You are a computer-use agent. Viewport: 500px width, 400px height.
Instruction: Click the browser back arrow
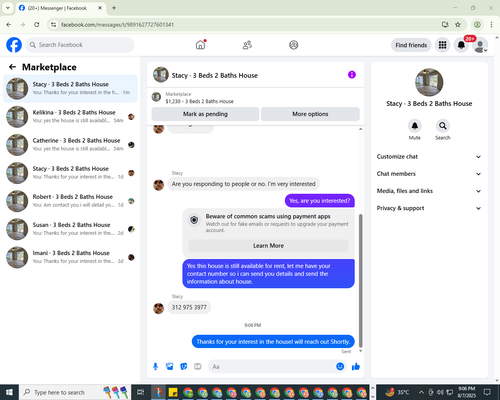tap(9, 25)
